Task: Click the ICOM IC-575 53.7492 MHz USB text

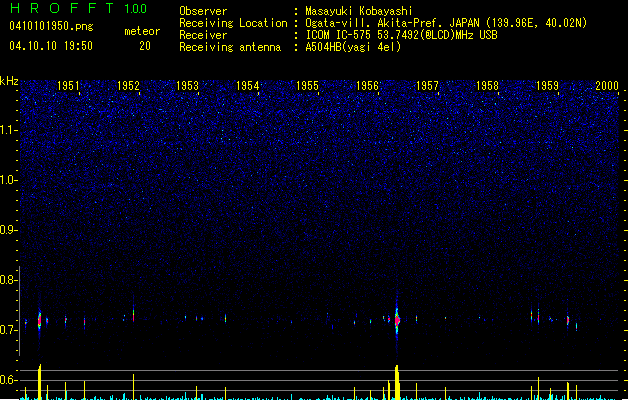Action: [x=402, y=35]
